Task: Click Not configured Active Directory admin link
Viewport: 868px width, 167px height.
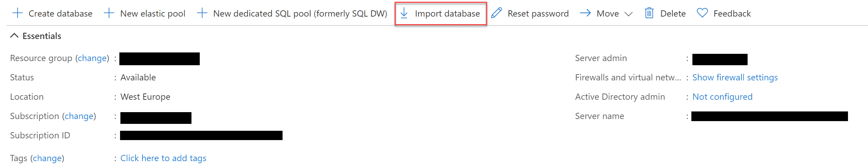Action: (722, 97)
